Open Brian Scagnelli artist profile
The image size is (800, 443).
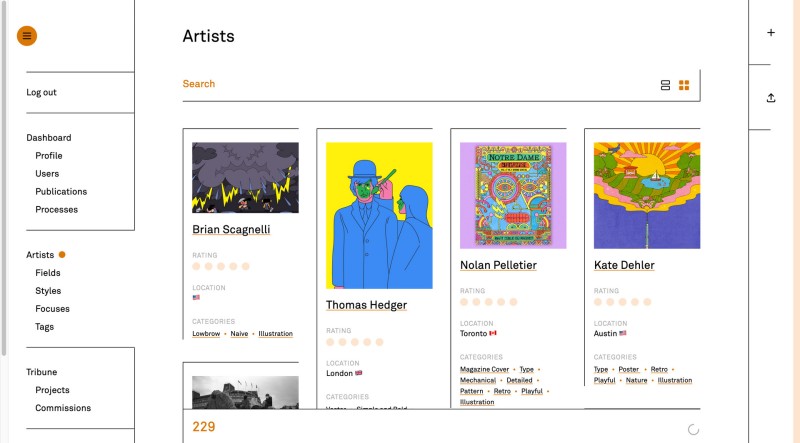231,230
